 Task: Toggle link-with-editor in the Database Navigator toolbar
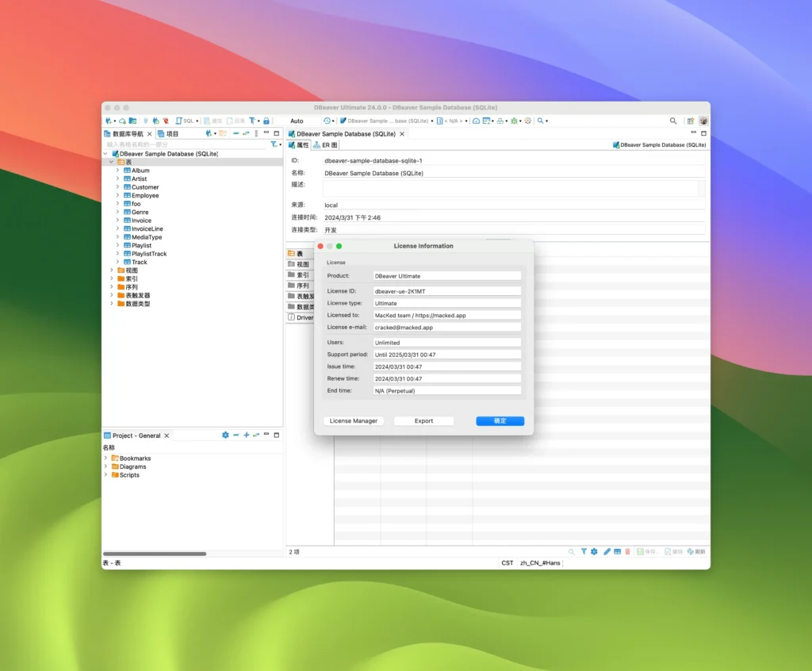(x=246, y=135)
